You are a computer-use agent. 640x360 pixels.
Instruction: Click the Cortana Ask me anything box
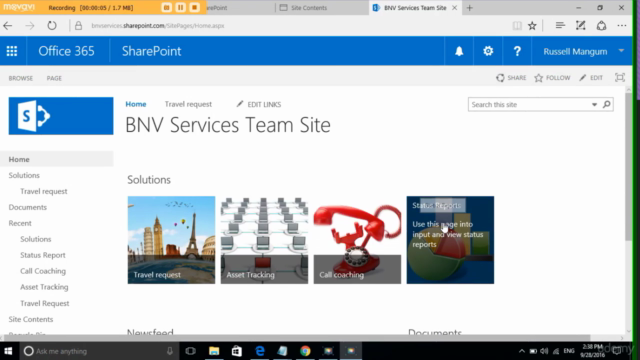(x=98, y=351)
